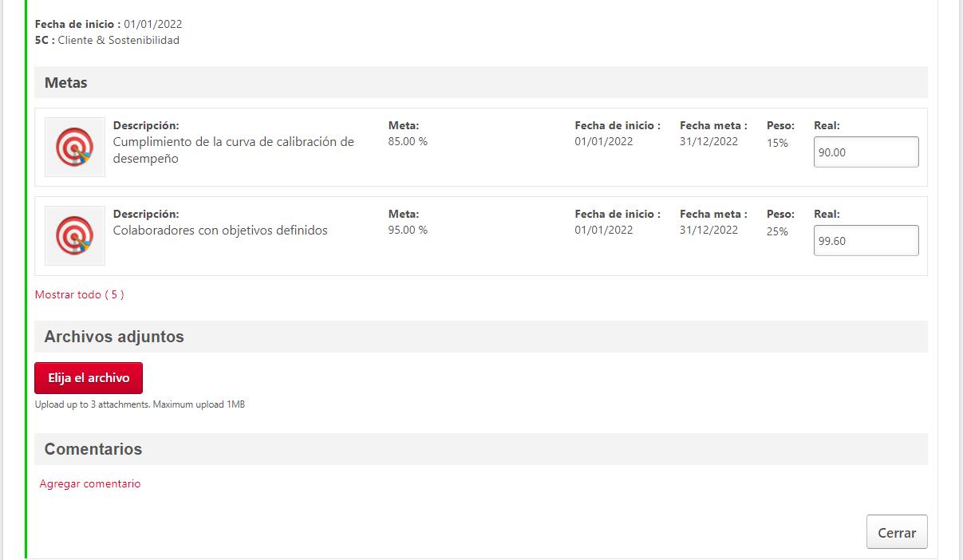Click the Cerrar button
Image resolution: width=963 pixels, height=560 pixels.
pos(897,532)
